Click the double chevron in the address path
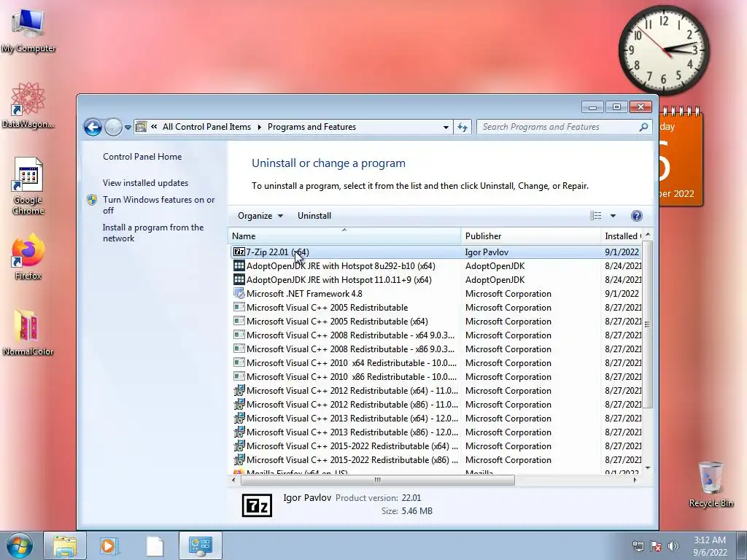747x560 pixels. 154,127
